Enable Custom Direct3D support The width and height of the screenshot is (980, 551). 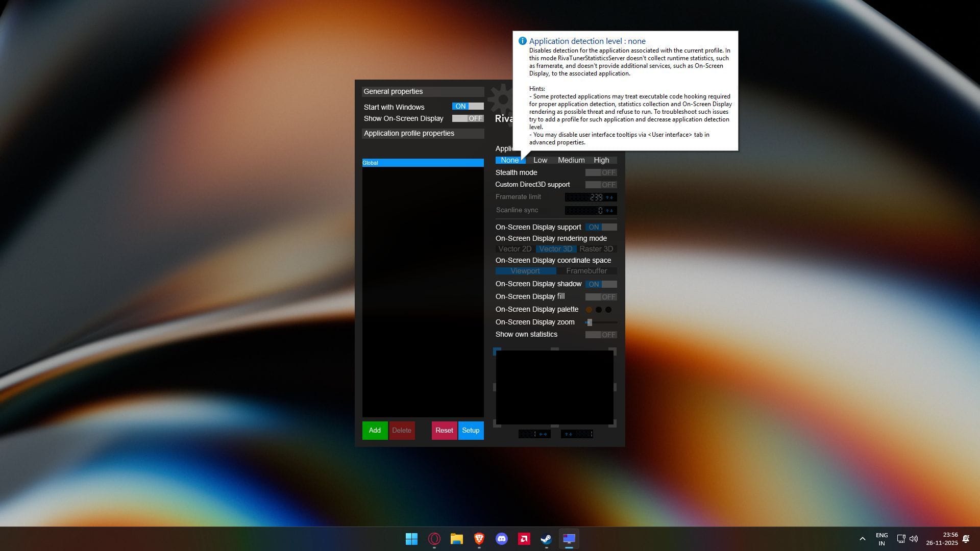point(601,185)
